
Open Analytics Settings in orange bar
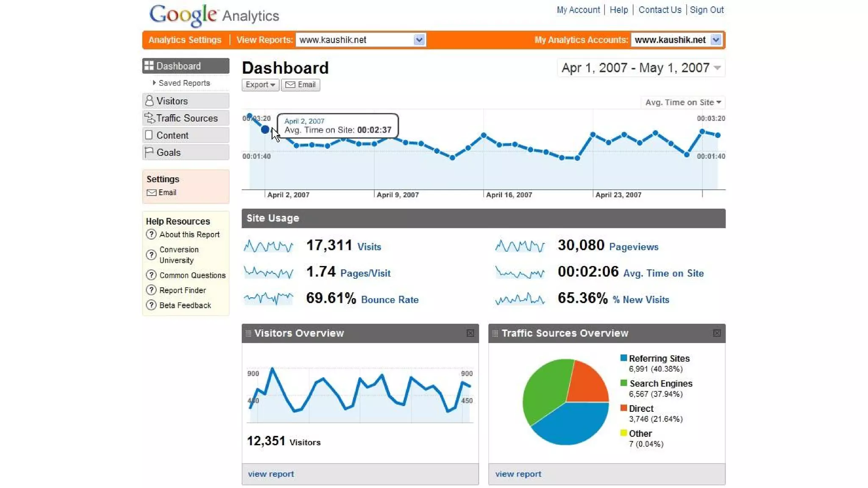185,40
